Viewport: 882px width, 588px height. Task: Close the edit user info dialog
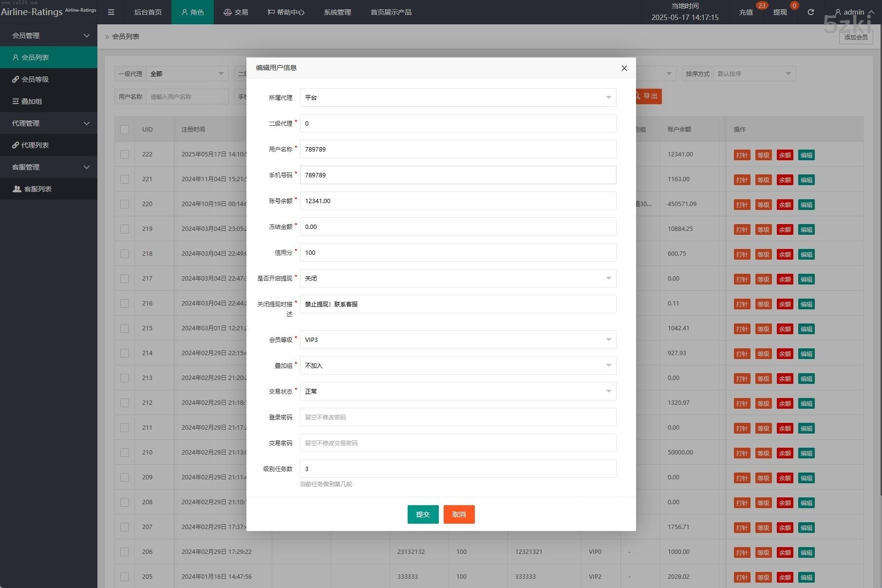624,68
